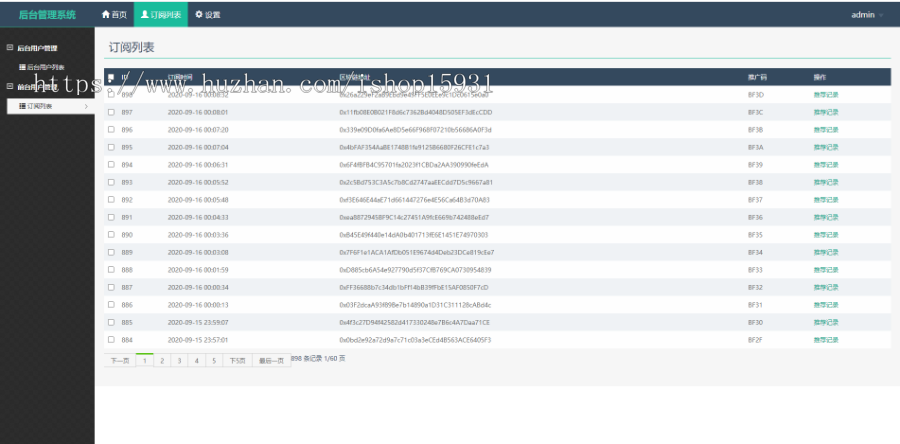Click the 后台管理系统 logo title
The height and width of the screenshot is (444, 900).
point(47,15)
